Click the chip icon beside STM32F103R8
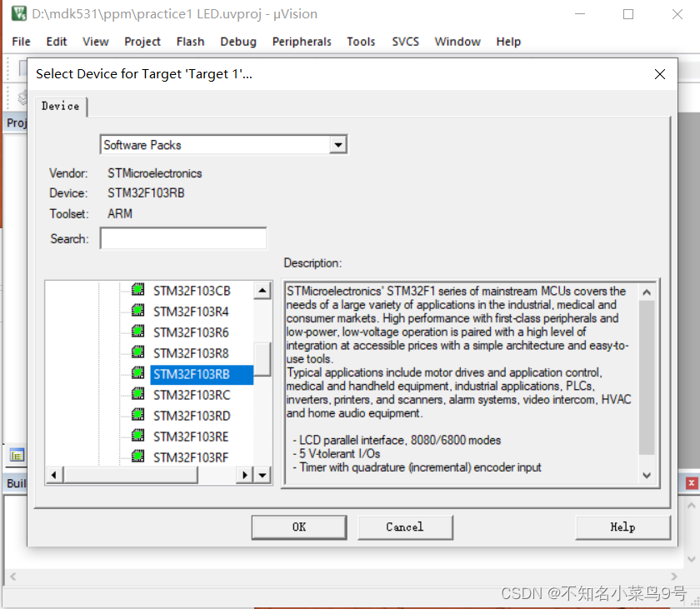The width and height of the screenshot is (700, 609). [x=138, y=352]
